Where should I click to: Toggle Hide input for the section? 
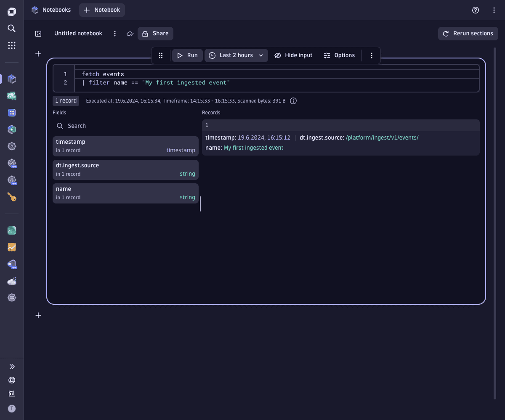tap(293, 55)
